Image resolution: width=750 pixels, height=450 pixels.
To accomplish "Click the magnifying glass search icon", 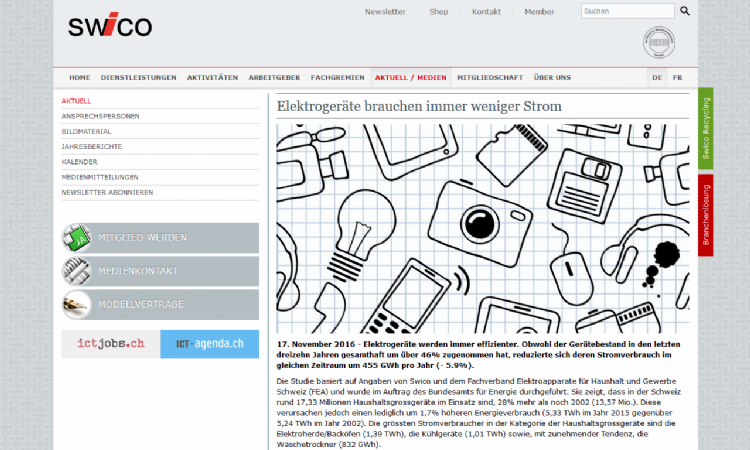I will pyautogui.click(x=685, y=11).
